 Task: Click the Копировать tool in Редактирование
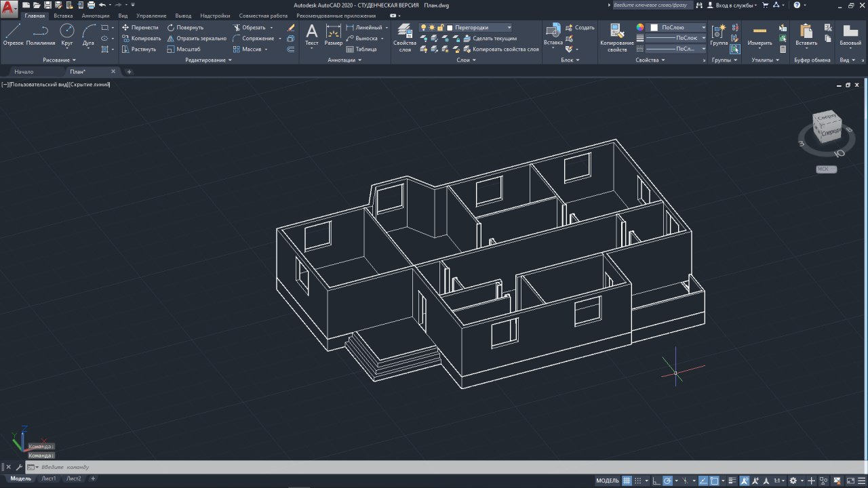[x=141, y=39]
